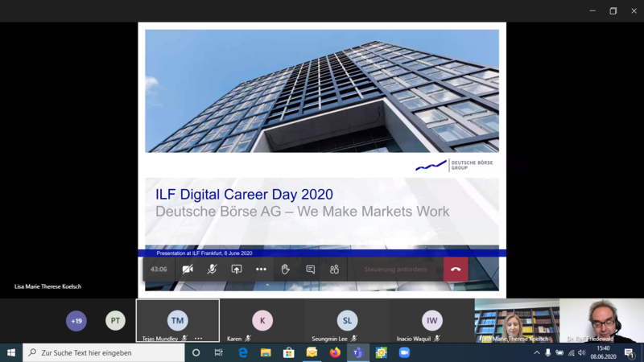Raise your hand in the meeting
The image size is (644, 362).
tap(286, 269)
